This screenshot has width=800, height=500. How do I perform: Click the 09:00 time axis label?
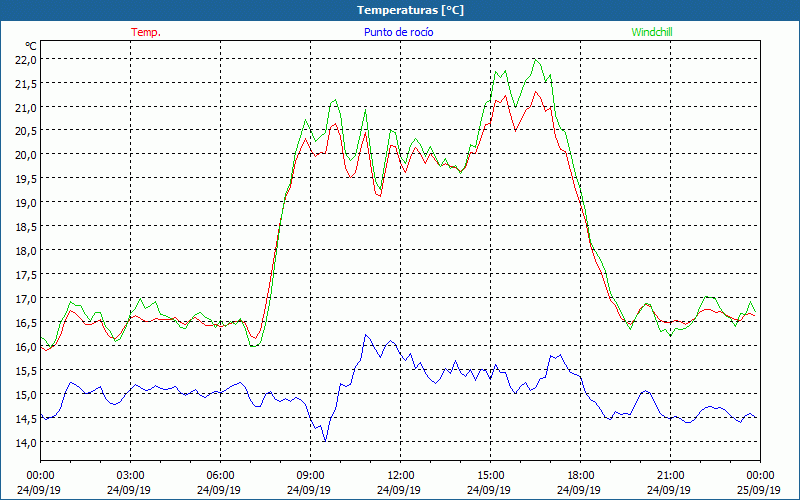(x=311, y=476)
